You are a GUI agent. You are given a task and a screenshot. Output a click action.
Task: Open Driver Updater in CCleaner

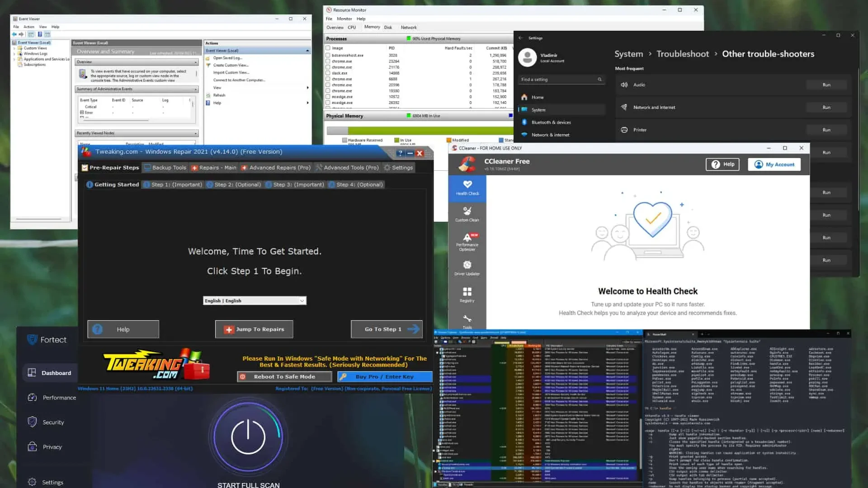pos(467,268)
